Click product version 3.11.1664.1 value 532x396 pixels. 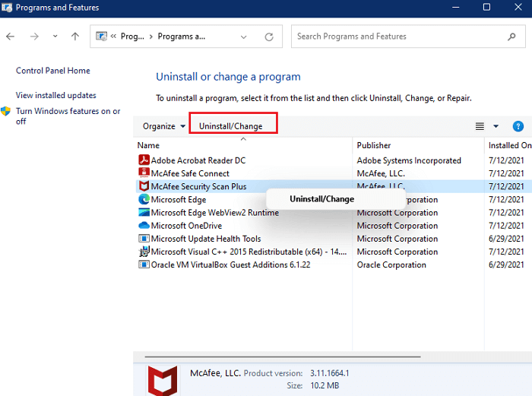pos(329,373)
